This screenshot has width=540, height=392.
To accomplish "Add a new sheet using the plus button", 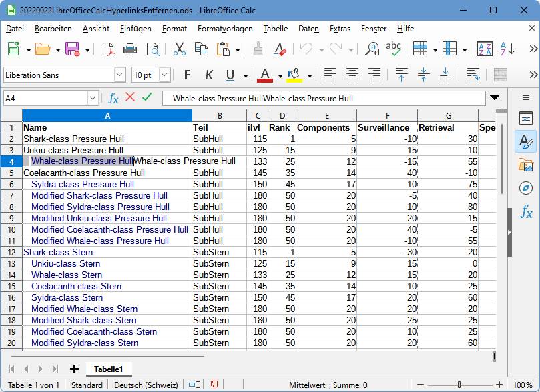I will [73, 367].
